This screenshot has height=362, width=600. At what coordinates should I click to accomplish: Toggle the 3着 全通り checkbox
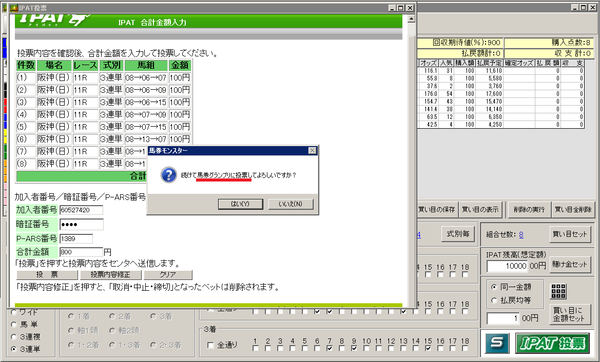(210, 345)
